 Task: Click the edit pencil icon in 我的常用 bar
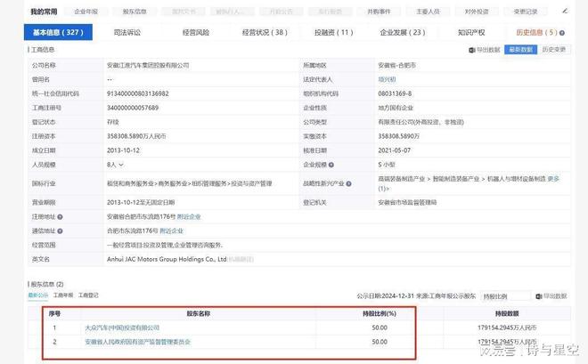pos(565,12)
